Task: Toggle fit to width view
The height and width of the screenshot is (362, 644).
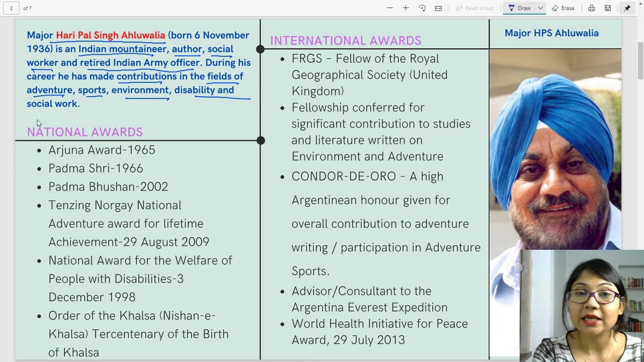Action: point(438,8)
